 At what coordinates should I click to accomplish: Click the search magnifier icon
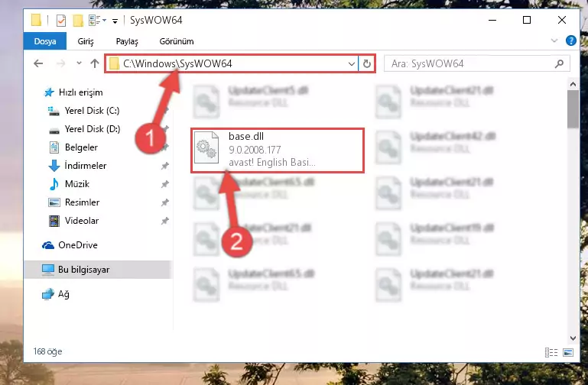tap(559, 64)
